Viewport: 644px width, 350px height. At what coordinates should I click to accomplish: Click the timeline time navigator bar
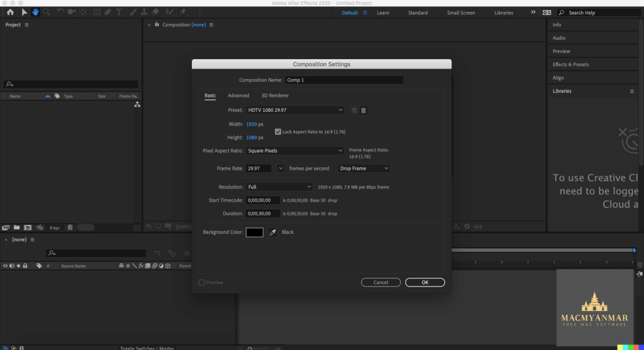(x=543, y=250)
